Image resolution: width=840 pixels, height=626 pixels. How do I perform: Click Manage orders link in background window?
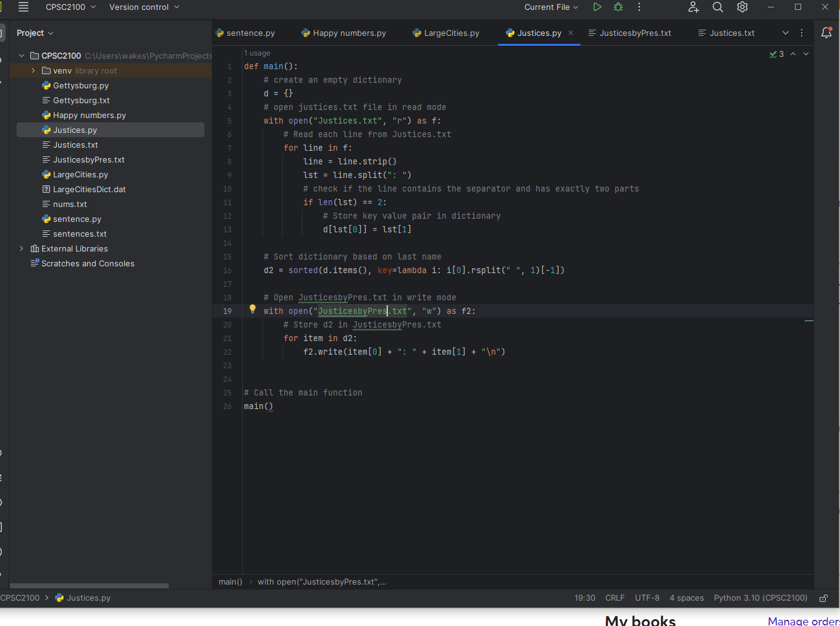pyautogui.click(x=803, y=621)
